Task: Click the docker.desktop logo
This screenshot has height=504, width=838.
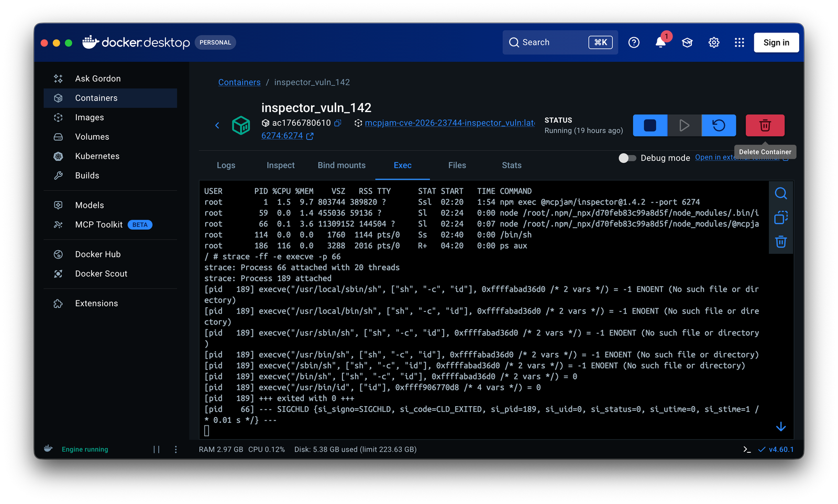Action: (x=136, y=42)
